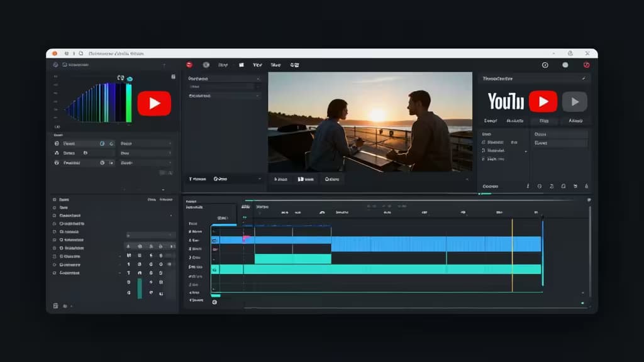644x362 pixels.
Task: Select the full-length teal audio clip on the timeline
Action: point(376,269)
